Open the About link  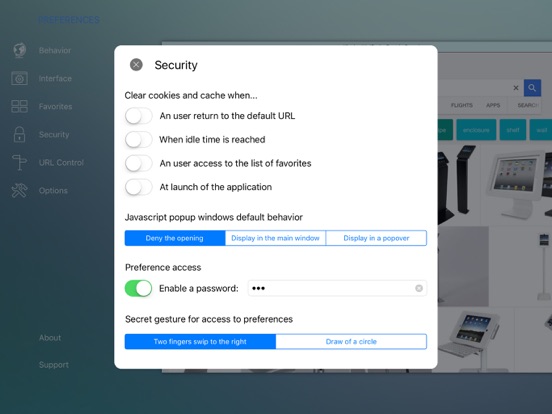pos(50,338)
